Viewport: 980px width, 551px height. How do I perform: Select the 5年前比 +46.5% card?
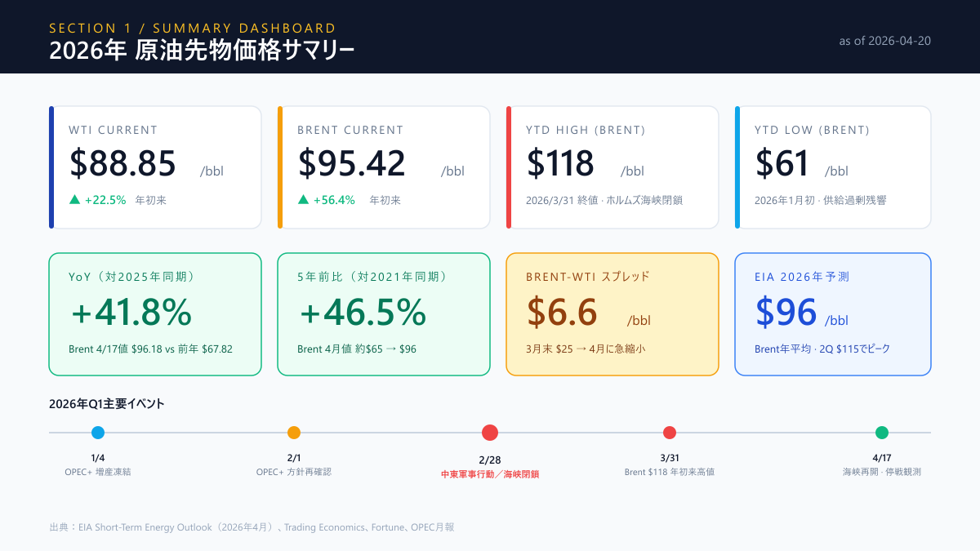coord(384,314)
